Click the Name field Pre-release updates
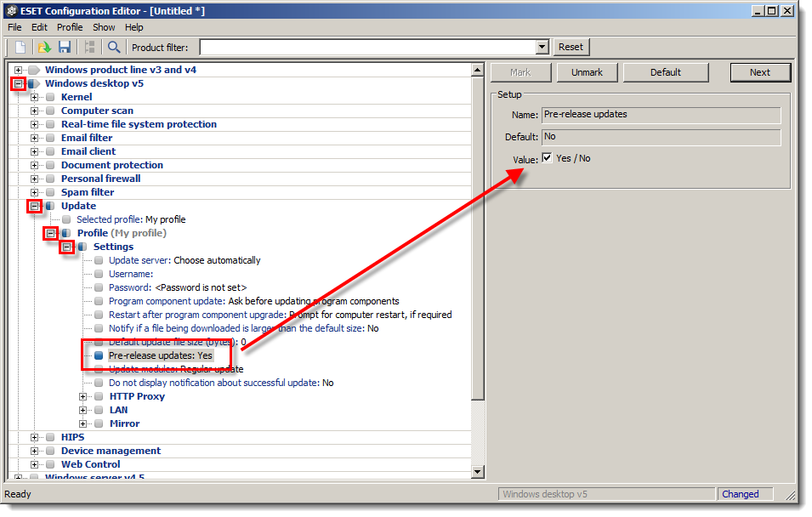Screen dimensions: 812x517 tap(662, 115)
